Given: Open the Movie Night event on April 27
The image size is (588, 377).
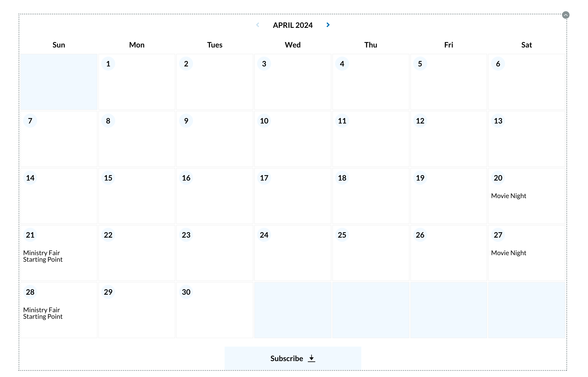Looking at the screenshot, I should point(509,253).
